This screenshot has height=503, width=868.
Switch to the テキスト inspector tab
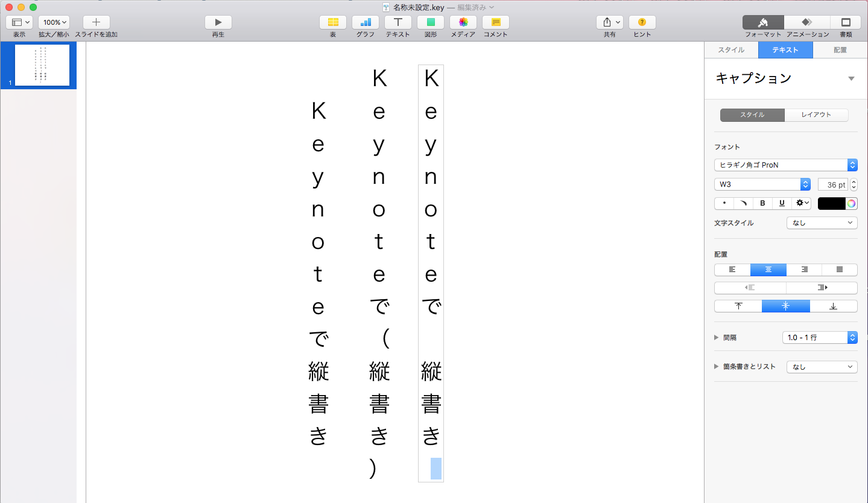pos(785,50)
